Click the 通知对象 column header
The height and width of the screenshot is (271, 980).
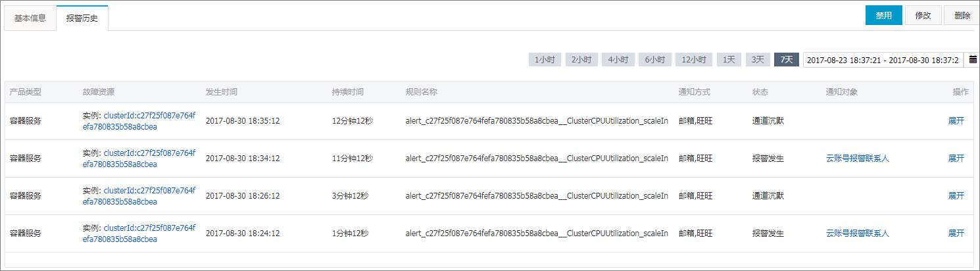click(842, 92)
